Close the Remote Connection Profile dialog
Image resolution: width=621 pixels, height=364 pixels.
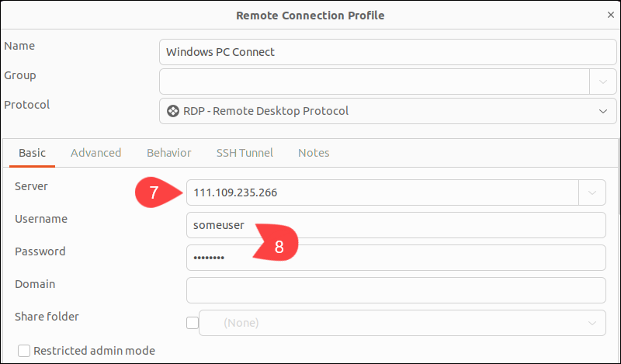point(610,15)
